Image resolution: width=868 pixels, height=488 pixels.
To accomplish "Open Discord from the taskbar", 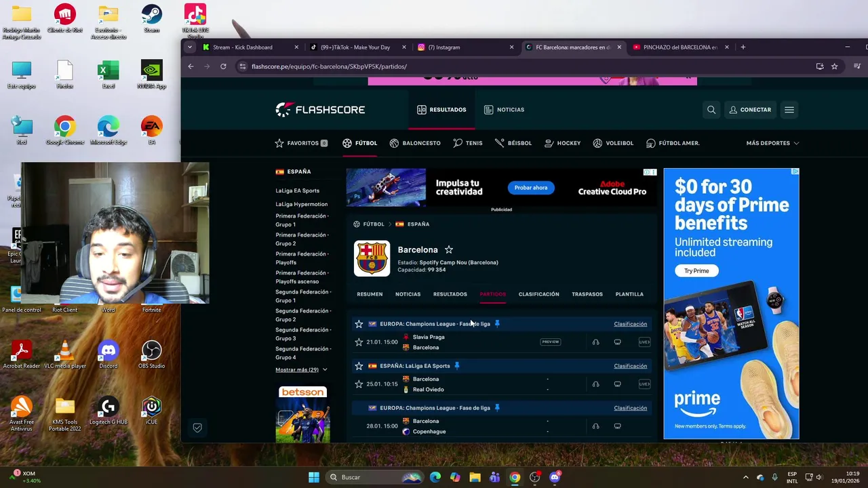I will pyautogui.click(x=555, y=477).
